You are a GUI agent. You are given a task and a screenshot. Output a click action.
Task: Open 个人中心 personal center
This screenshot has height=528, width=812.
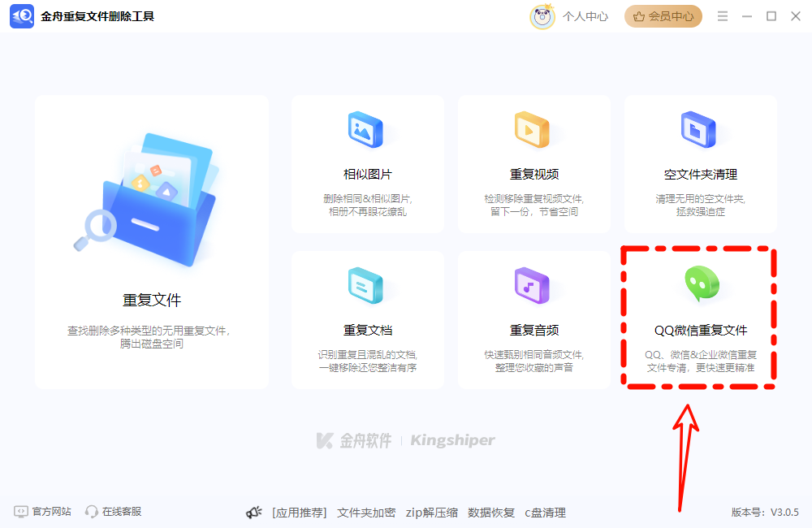click(x=585, y=16)
